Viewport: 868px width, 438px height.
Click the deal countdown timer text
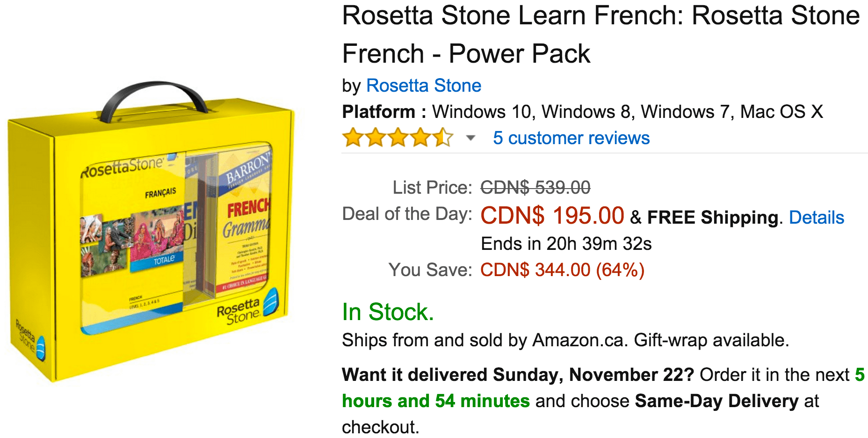tap(567, 243)
